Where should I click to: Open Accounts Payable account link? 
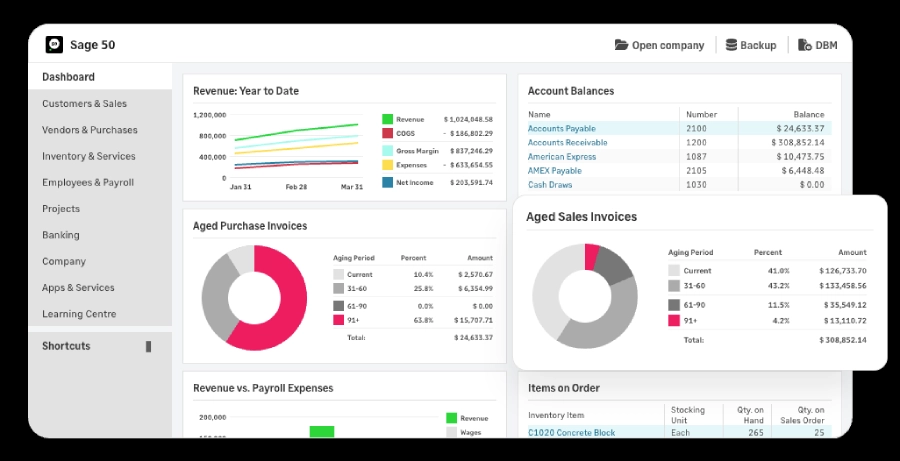point(562,129)
